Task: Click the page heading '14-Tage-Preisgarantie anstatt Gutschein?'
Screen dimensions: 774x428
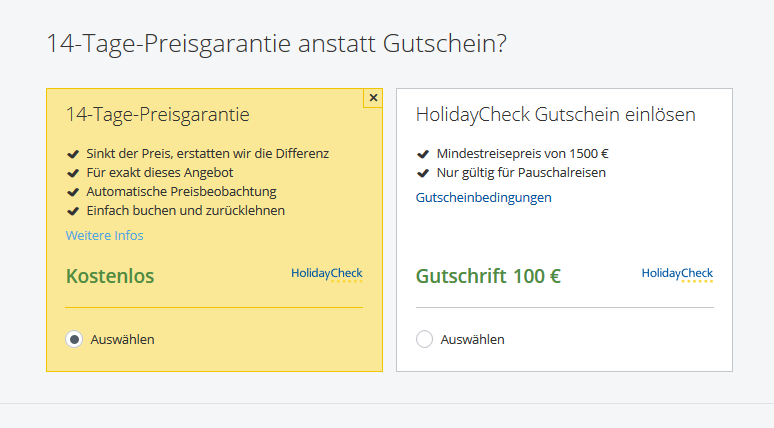Action: 276,43
